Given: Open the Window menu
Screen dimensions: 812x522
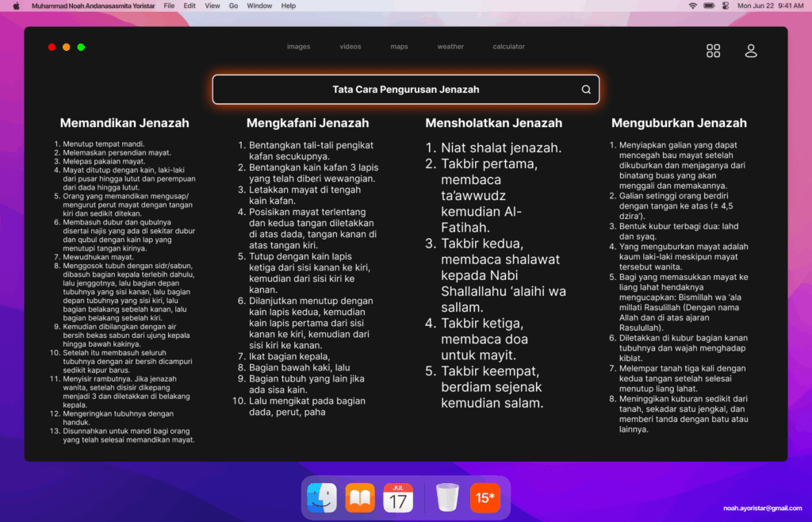Looking at the screenshot, I should point(259,6).
